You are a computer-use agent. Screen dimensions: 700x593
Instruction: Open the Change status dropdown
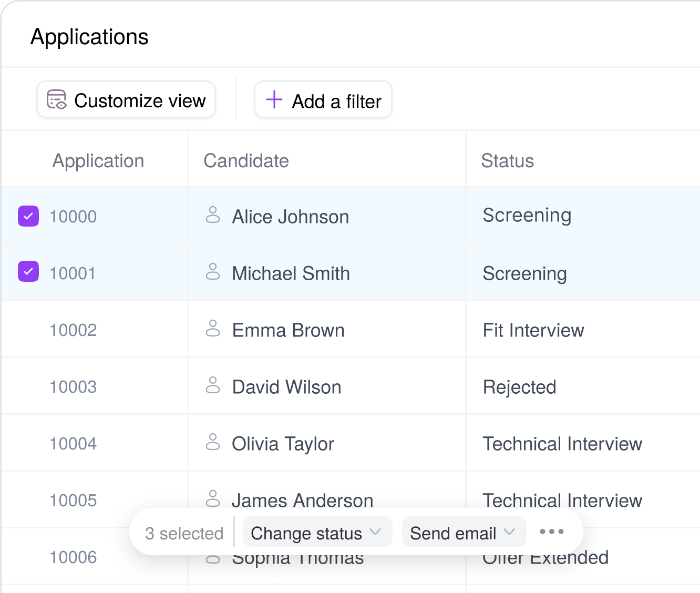(x=316, y=533)
